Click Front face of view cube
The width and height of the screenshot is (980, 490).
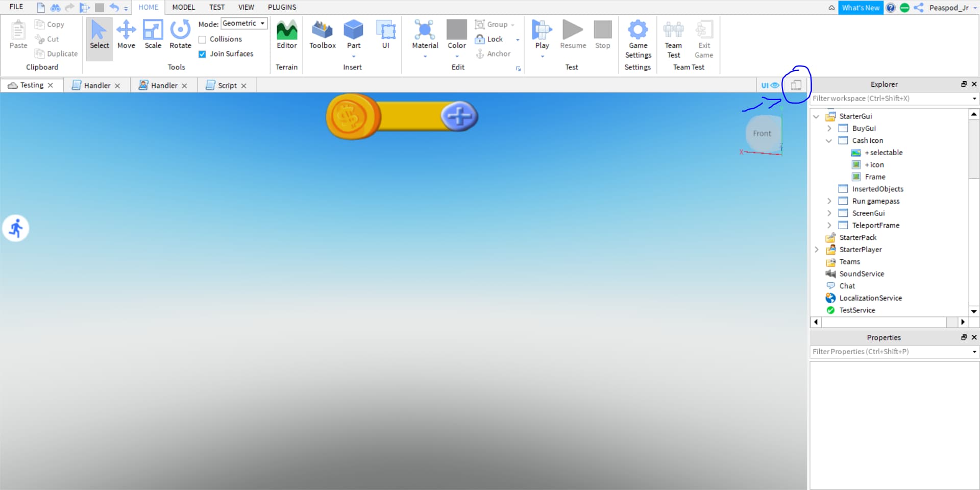(763, 134)
